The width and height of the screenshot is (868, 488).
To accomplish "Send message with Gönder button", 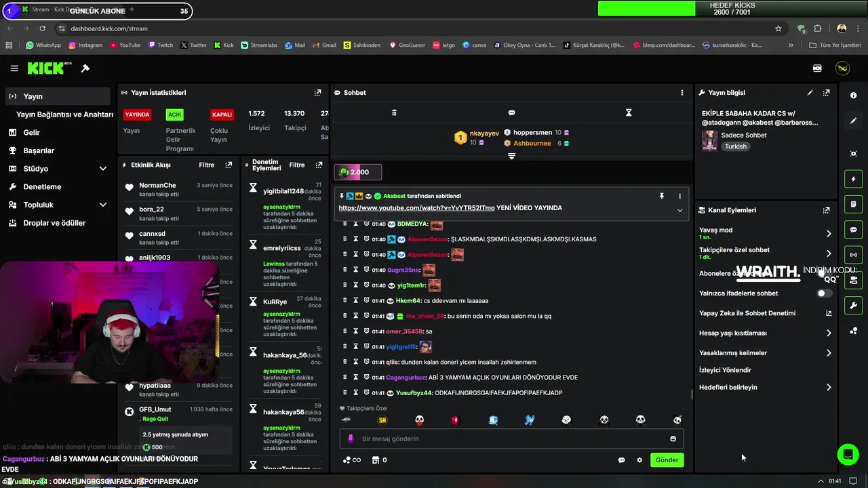I will (x=667, y=460).
